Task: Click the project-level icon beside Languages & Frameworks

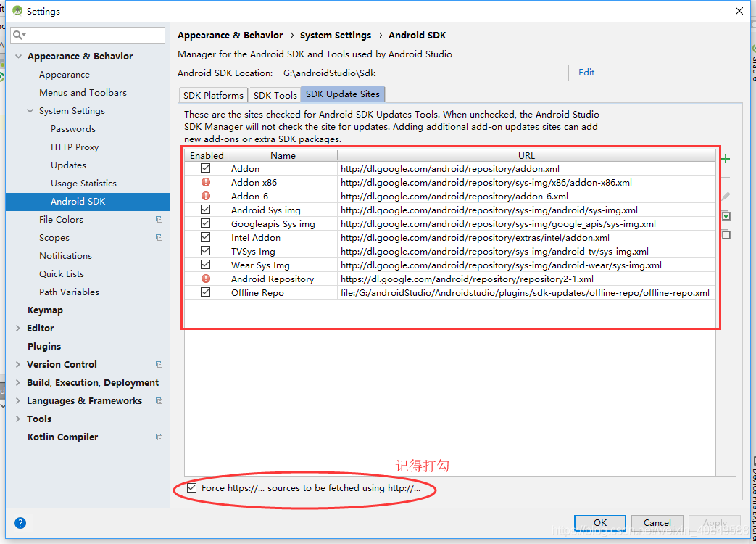Action: click(x=159, y=401)
